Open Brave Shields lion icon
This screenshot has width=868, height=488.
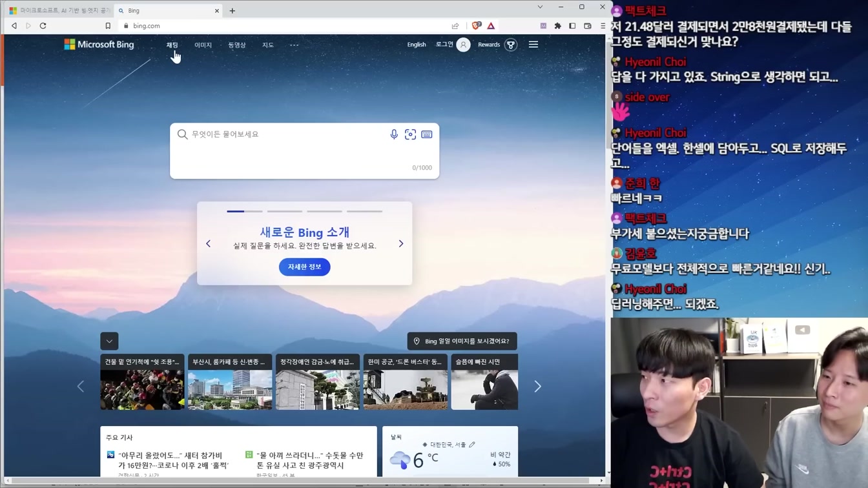click(x=477, y=26)
